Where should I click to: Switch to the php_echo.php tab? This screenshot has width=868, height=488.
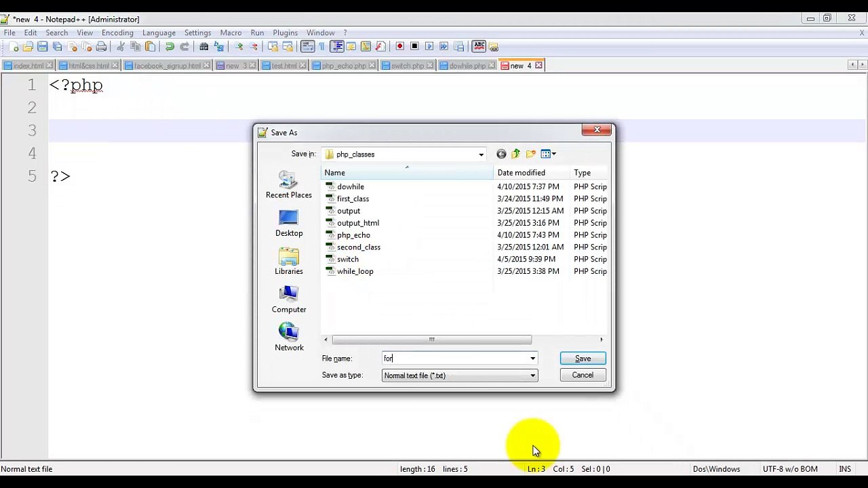point(344,66)
